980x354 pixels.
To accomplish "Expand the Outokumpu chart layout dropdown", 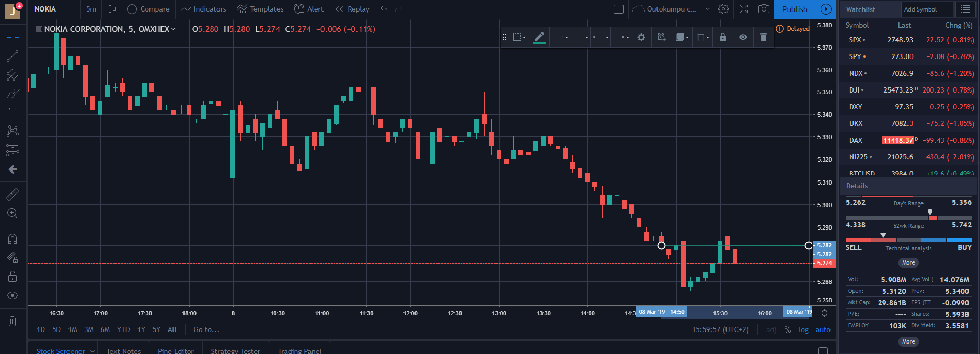I will coord(707,9).
